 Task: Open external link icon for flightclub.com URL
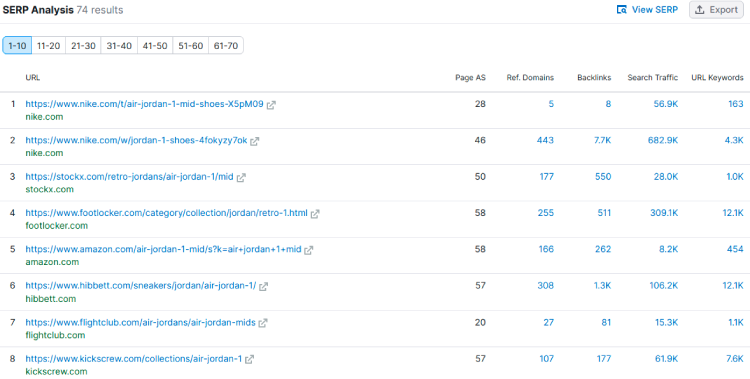pyautogui.click(x=263, y=323)
